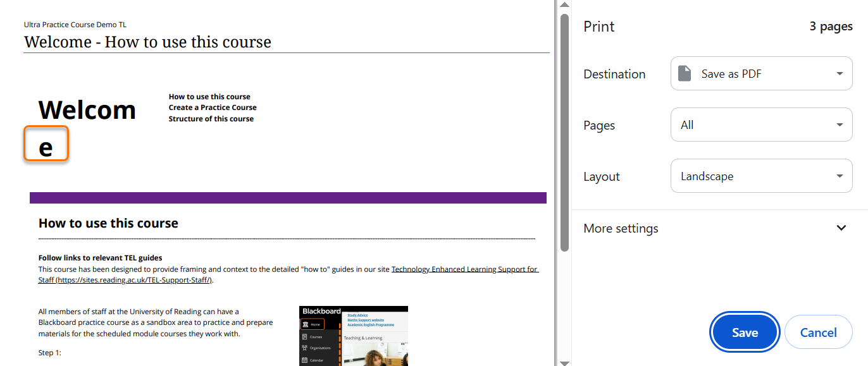The image size is (868, 366).
Task: Click the Organisations icon in Blackboard screenshot
Action: 305,348
